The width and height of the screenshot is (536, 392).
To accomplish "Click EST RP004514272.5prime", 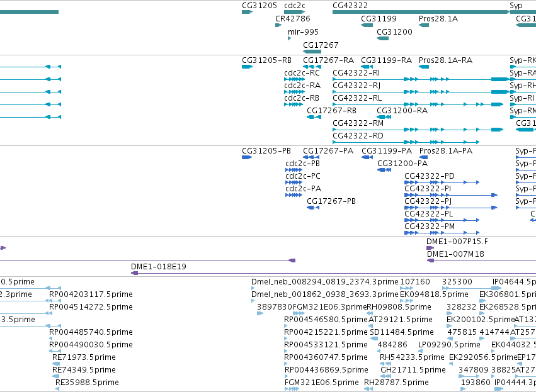I will tap(91, 307).
